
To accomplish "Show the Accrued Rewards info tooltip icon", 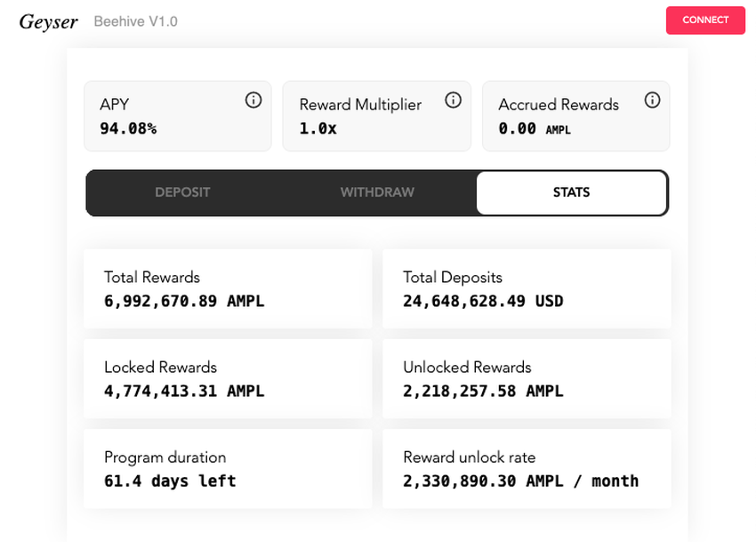I will click(x=652, y=100).
